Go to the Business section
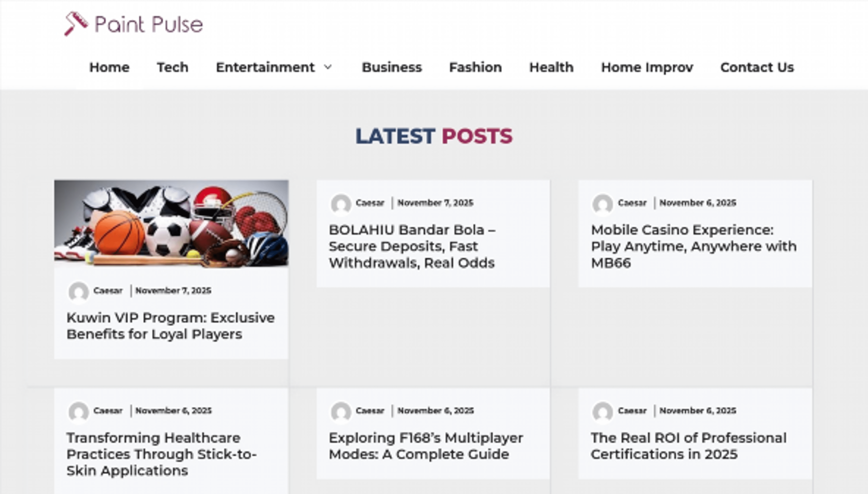Viewport: 868px width, 494px height. [392, 67]
